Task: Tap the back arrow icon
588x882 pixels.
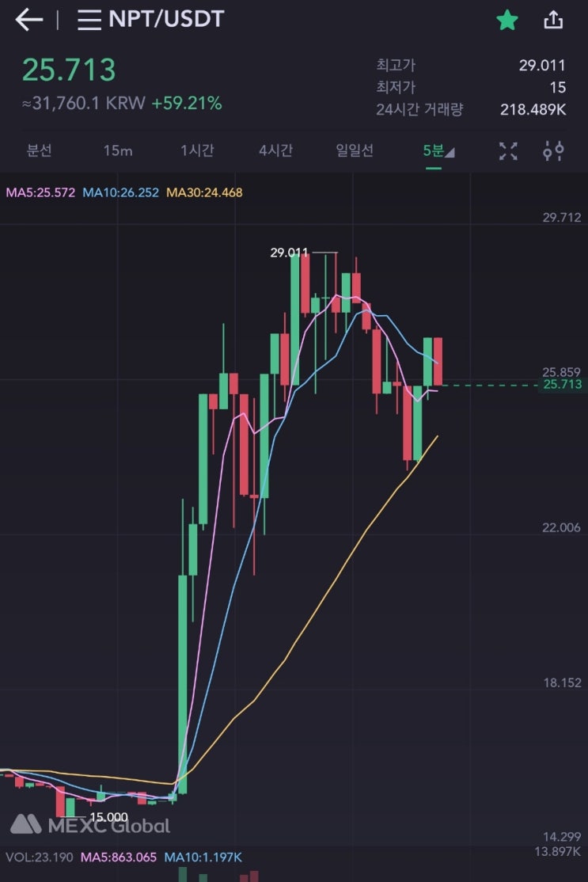Action: pyautogui.click(x=28, y=20)
